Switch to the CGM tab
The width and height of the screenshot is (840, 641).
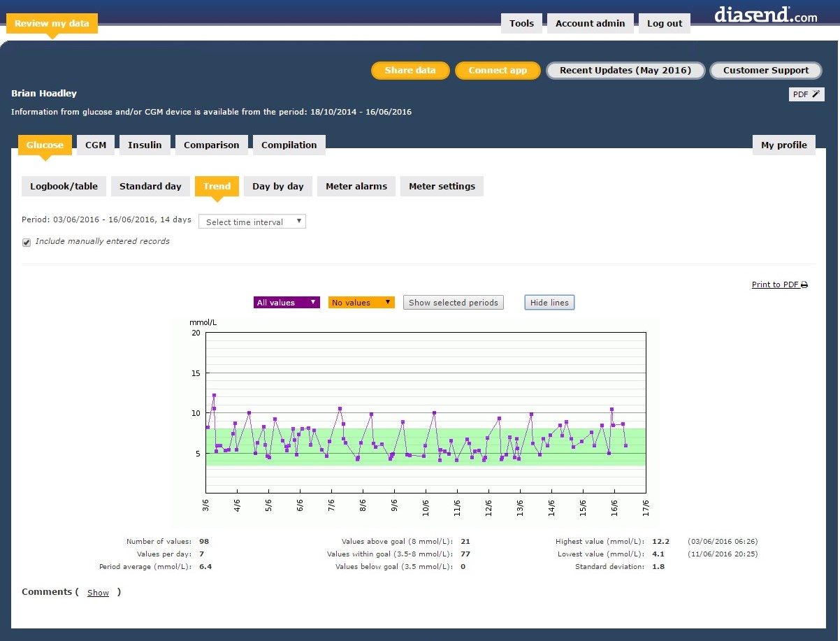96,145
